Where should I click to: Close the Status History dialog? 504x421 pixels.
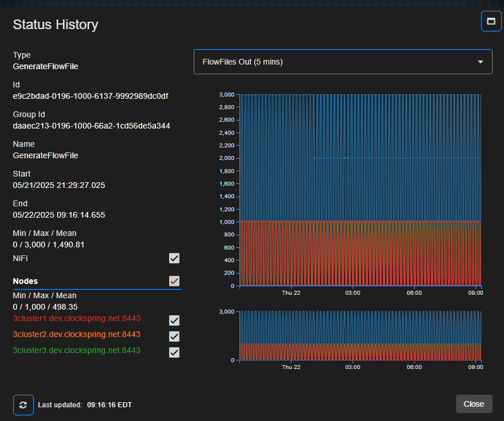click(474, 404)
